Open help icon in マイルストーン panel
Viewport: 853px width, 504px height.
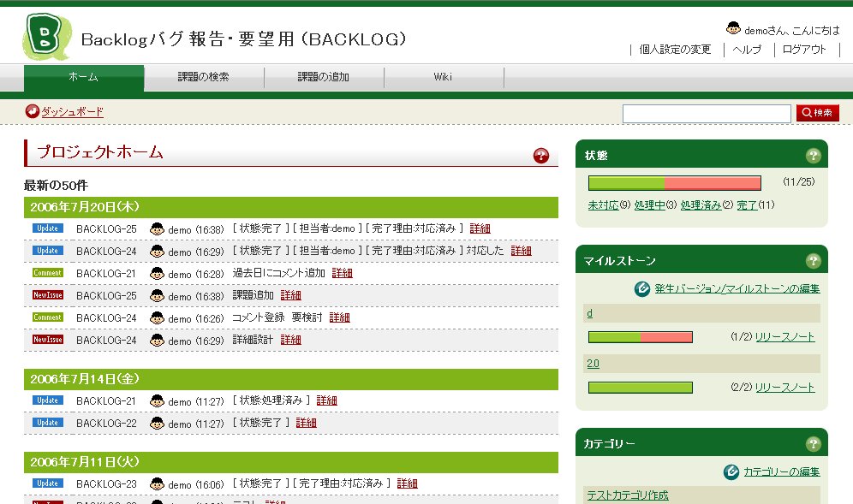pyautogui.click(x=813, y=261)
